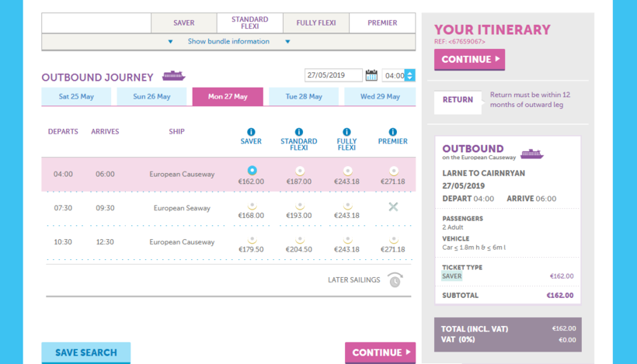
Task: Click right arrow next to Show bundle information
Action: (287, 42)
